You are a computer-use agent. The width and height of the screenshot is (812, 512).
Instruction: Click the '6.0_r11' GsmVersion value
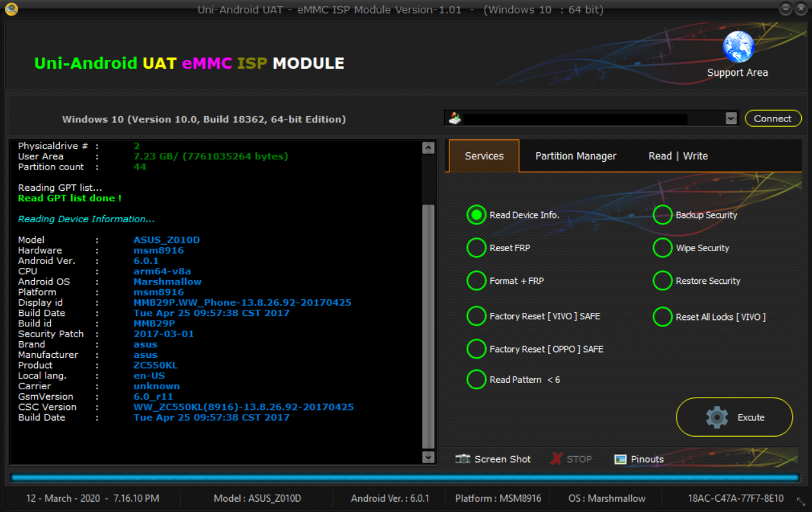(153, 396)
